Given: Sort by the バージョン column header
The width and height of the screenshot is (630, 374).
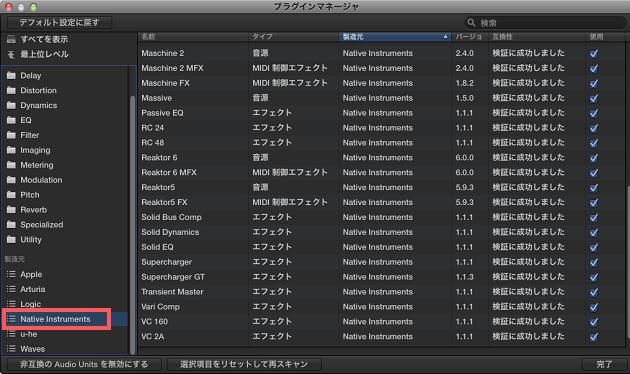Looking at the screenshot, I should pyautogui.click(x=469, y=37).
